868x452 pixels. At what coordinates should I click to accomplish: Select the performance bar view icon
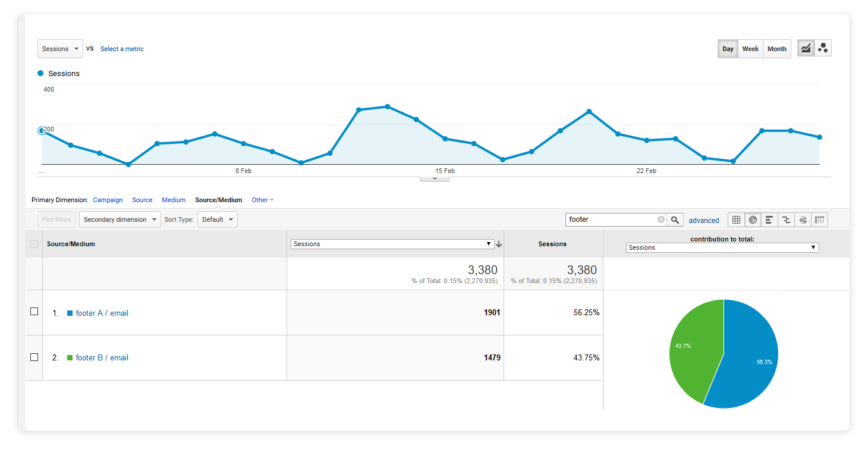click(x=769, y=219)
